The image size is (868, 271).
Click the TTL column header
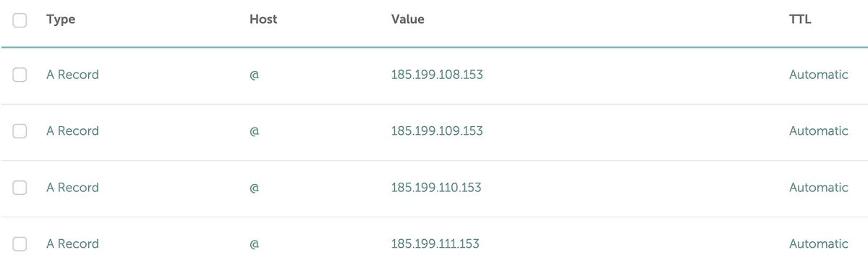tap(800, 20)
